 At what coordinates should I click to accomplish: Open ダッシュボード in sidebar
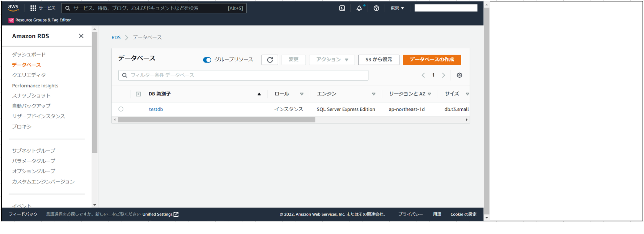29,55
